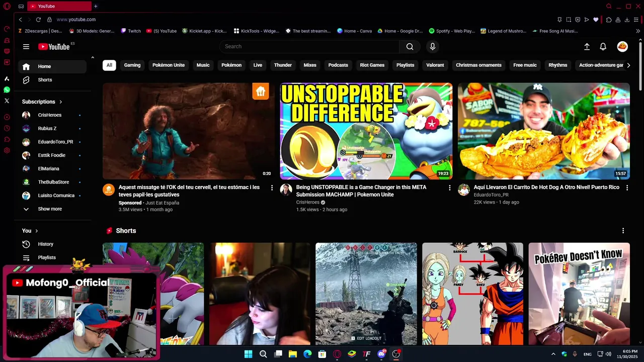Image resolution: width=644 pixels, height=362 pixels.
Task: Open the Twitch bookmark
Action: coord(131,31)
